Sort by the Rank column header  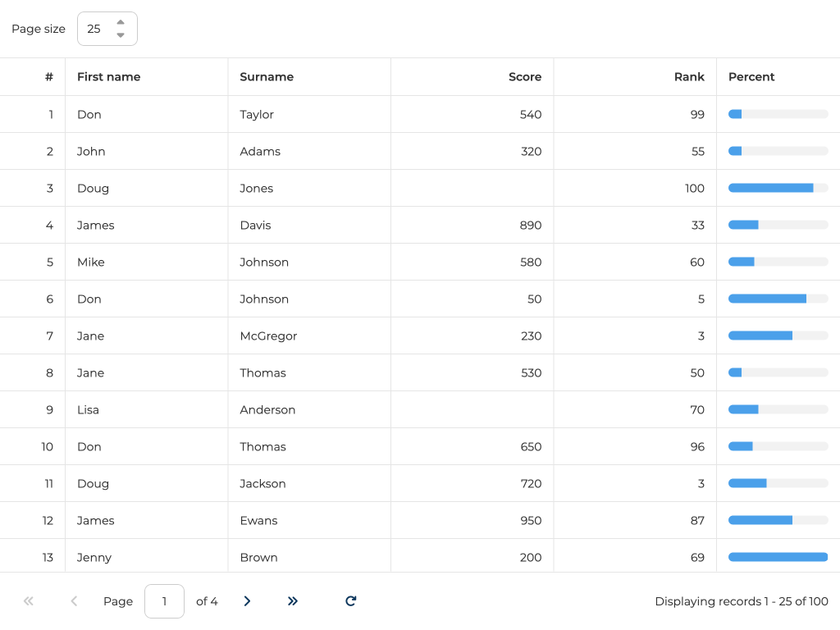click(689, 77)
